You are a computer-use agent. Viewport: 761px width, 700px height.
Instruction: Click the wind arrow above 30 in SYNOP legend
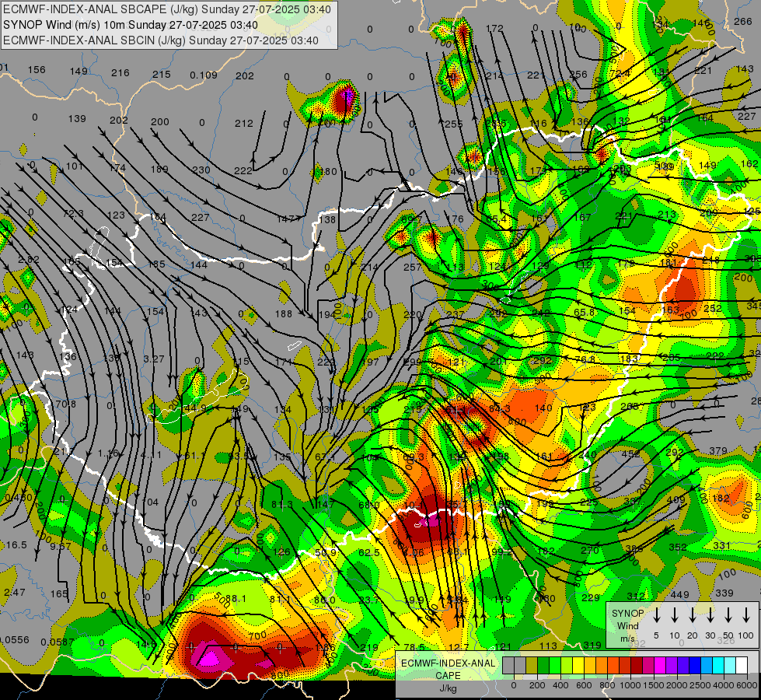pos(710,615)
